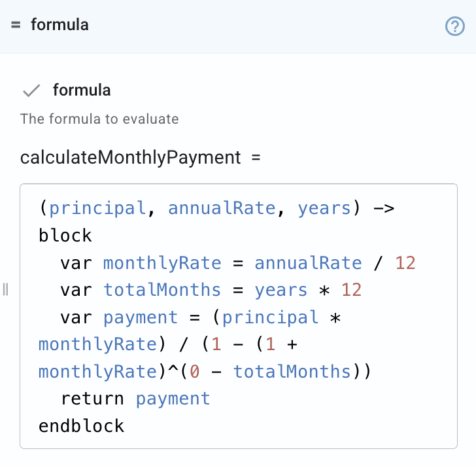The height and width of the screenshot is (466, 476).
Task: Click "annualRate" in the parameter list
Action: point(222,208)
